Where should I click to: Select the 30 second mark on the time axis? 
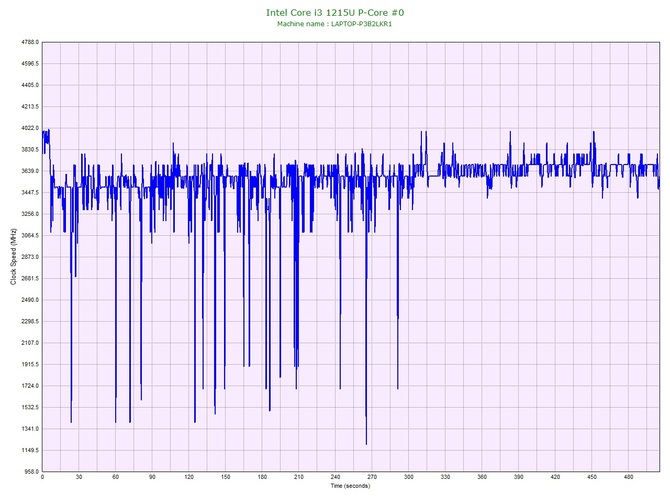pyautogui.click(x=79, y=478)
